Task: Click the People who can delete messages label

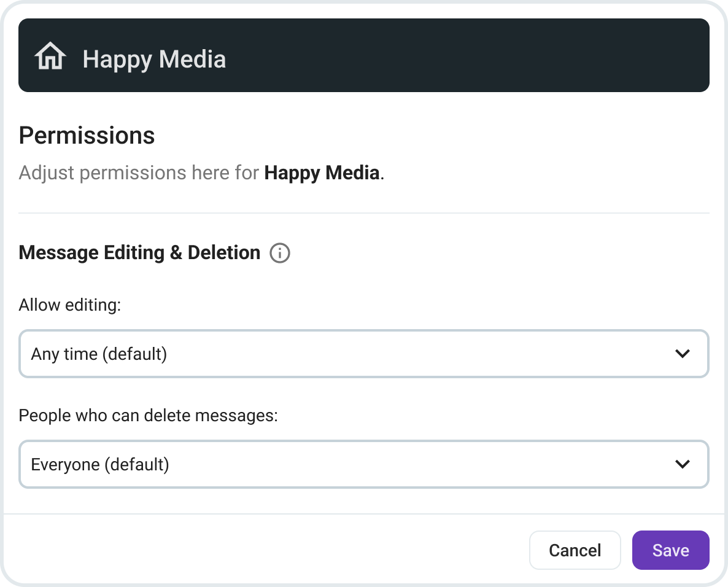Action: (x=148, y=416)
